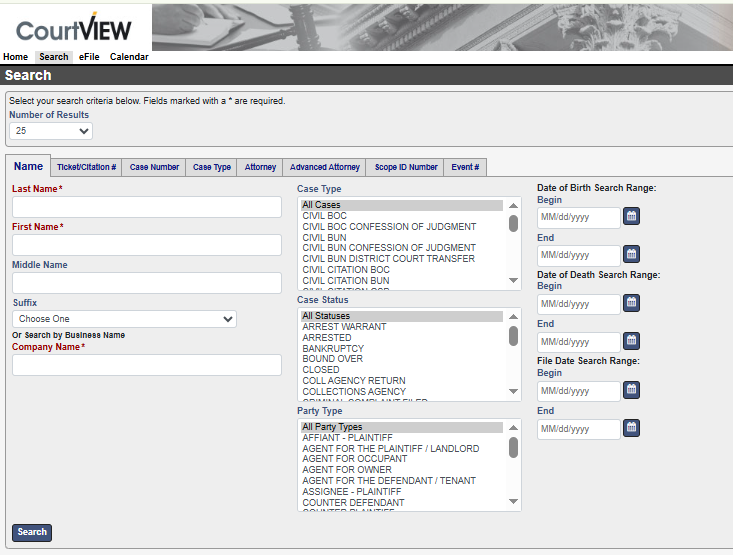Viewport: 733px width, 555px height.
Task: Focus the Company Name field
Action: pos(147,365)
